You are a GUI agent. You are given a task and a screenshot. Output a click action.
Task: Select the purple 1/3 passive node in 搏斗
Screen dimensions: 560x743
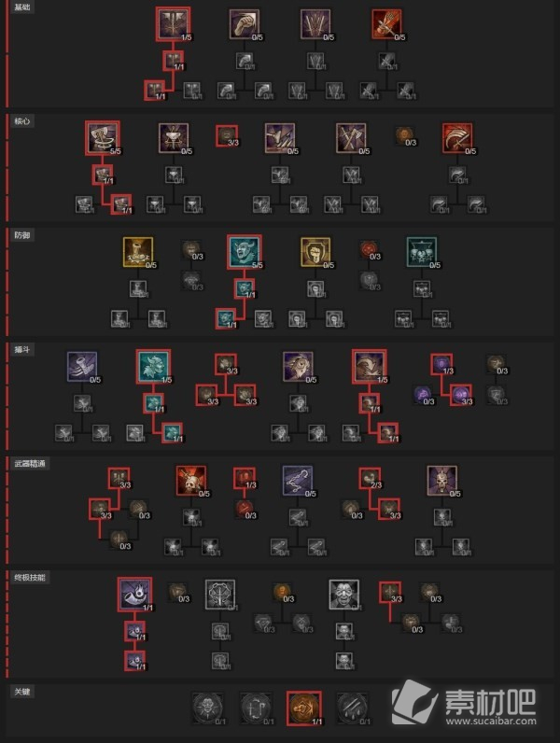tap(441, 364)
